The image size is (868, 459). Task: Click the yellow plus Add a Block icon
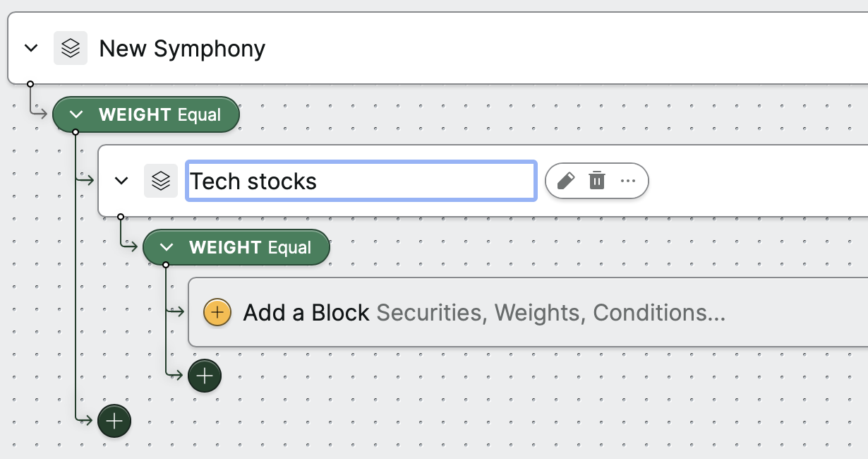point(217,312)
